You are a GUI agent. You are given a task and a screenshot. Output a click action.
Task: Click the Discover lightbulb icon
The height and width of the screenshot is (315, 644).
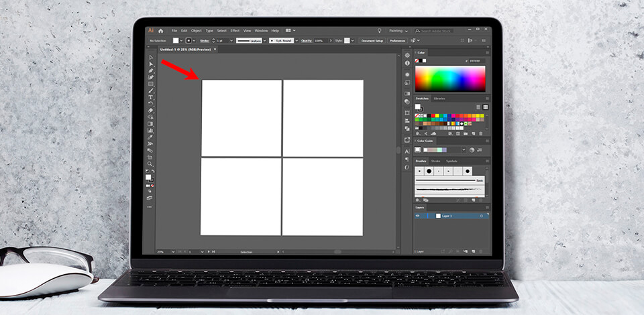pyautogui.click(x=379, y=31)
